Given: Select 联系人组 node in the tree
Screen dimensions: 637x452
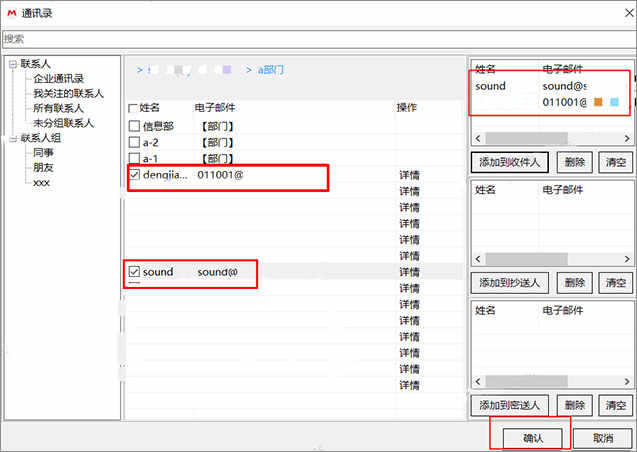Looking at the screenshot, I should tap(41, 138).
